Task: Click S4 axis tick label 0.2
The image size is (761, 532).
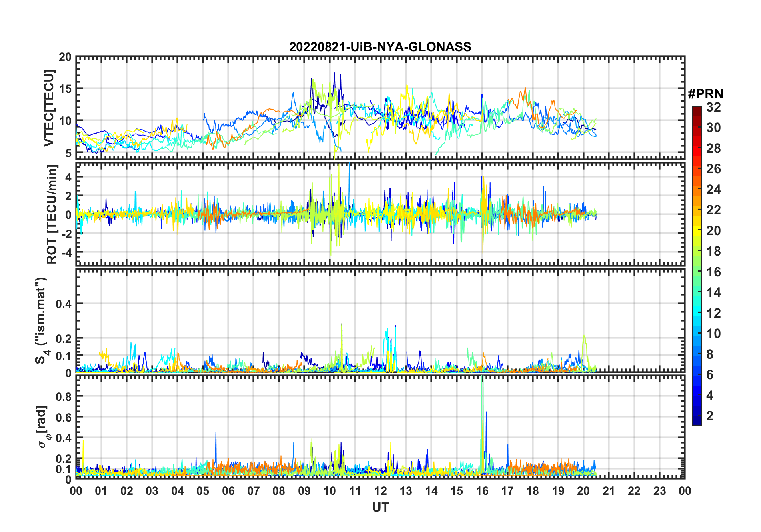Action: click(64, 338)
